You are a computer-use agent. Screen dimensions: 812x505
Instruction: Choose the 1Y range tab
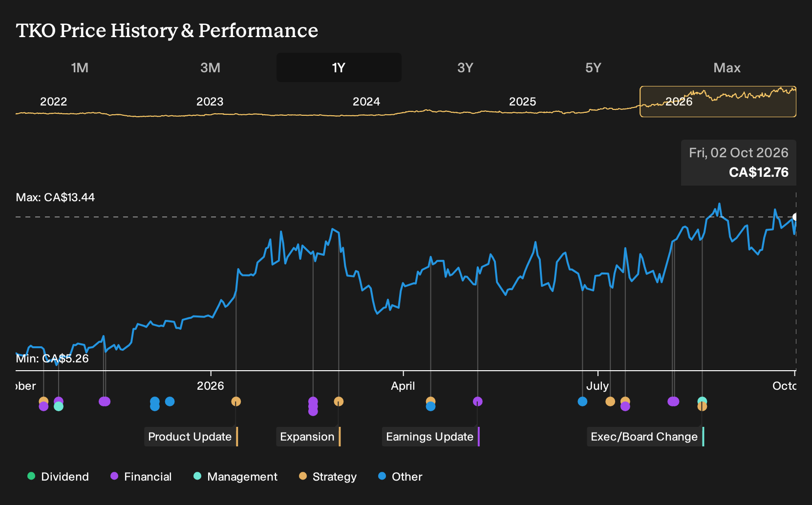pos(339,67)
